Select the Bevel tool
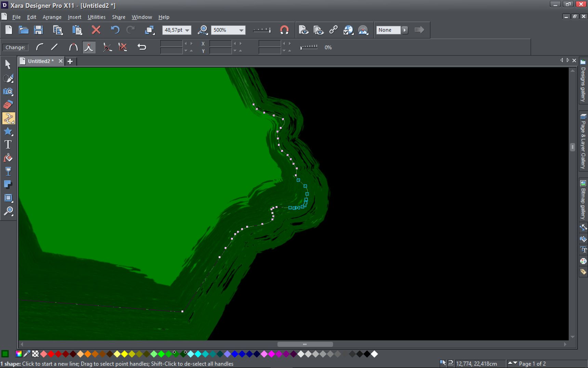This screenshot has height=368, width=588. tap(8, 198)
